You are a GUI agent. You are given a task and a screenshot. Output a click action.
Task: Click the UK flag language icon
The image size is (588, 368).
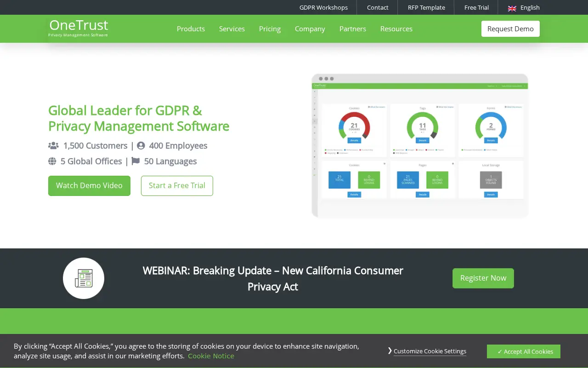tap(512, 8)
